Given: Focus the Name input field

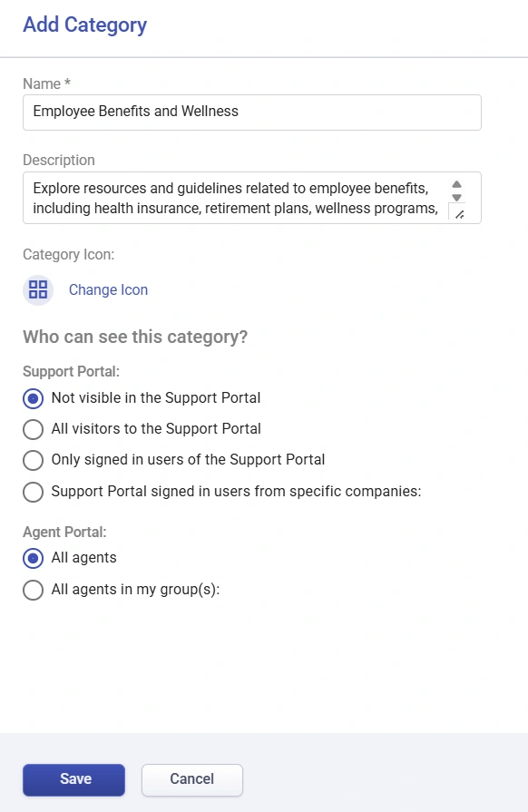Looking at the screenshot, I should (252, 113).
